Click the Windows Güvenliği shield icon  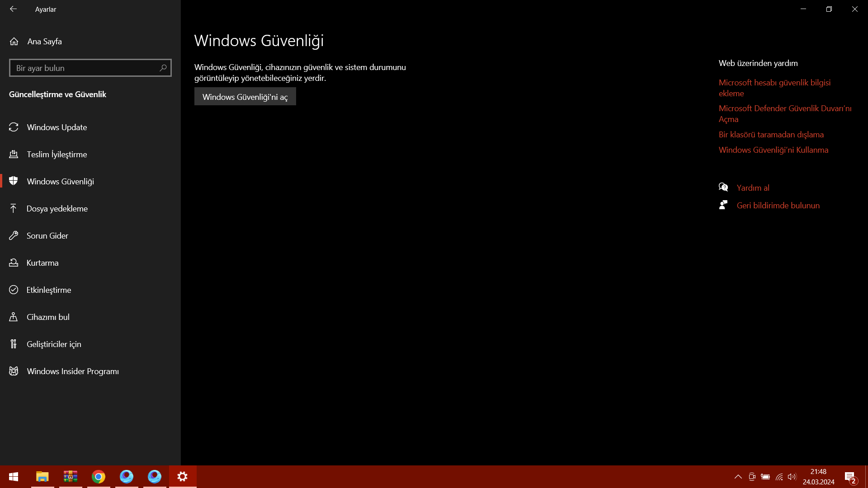pos(14,181)
